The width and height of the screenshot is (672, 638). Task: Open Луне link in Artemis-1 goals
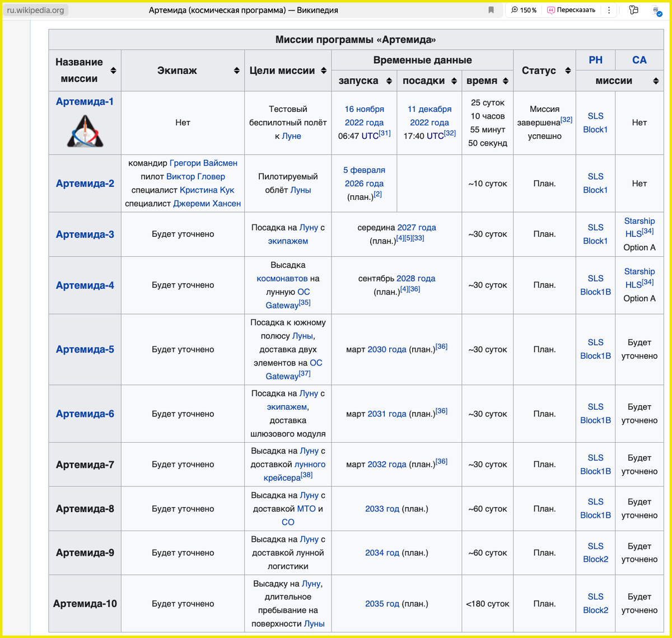pyautogui.click(x=291, y=136)
